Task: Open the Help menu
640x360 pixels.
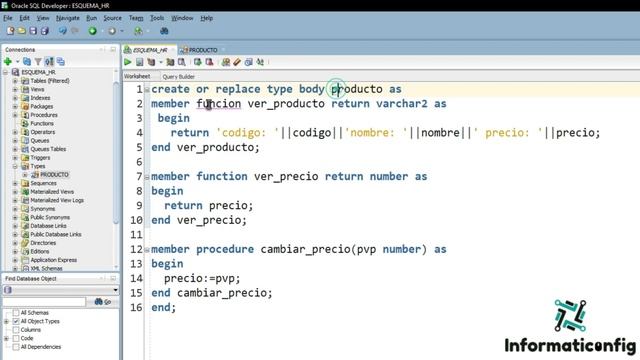Action: pyautogui.click(x=207, y=18)
